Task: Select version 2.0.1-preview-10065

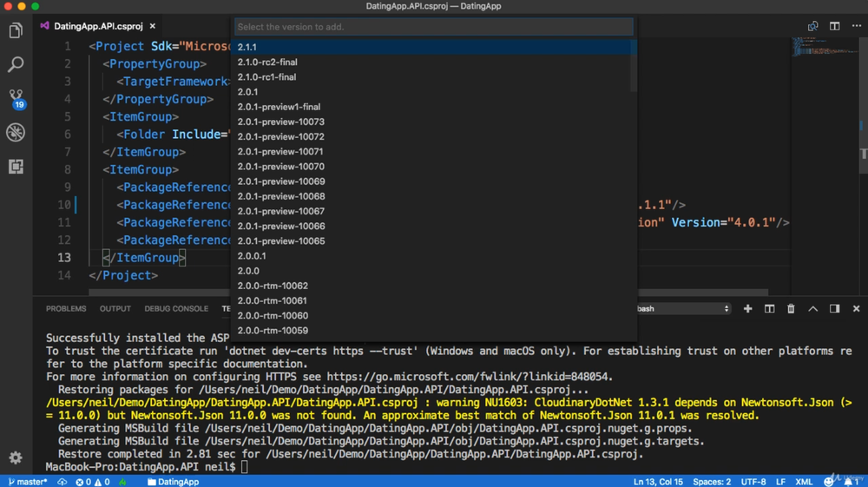Action: coord(433,241)
